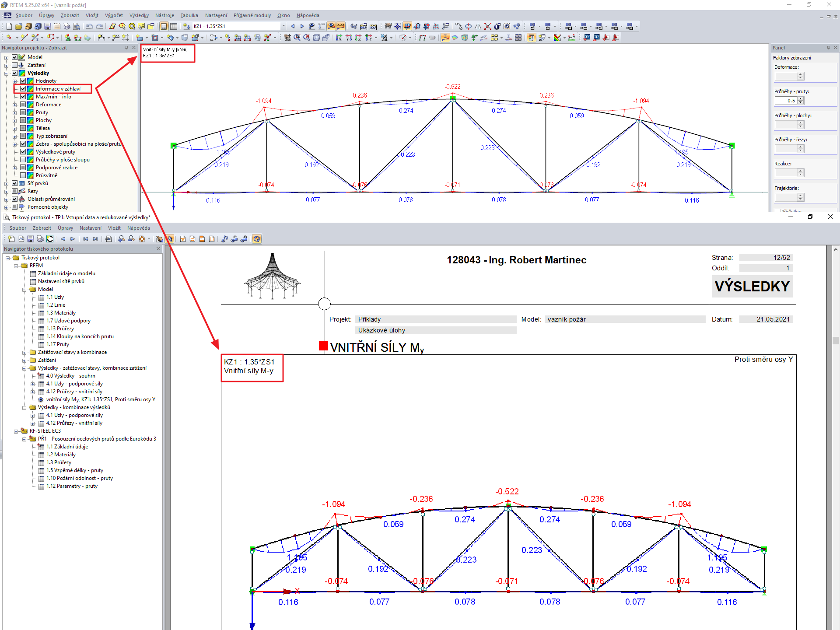Image resolution: width=840 pixels, height=630 pixels.
Task: Click the Print icon in the main toolbar
Action: 67,26
